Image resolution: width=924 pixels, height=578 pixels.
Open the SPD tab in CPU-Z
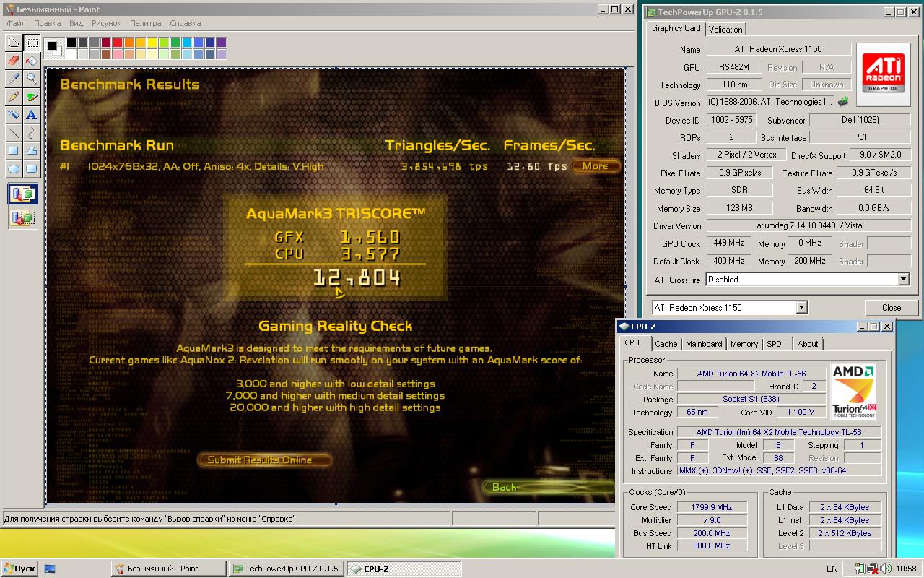tap(774, 344)
